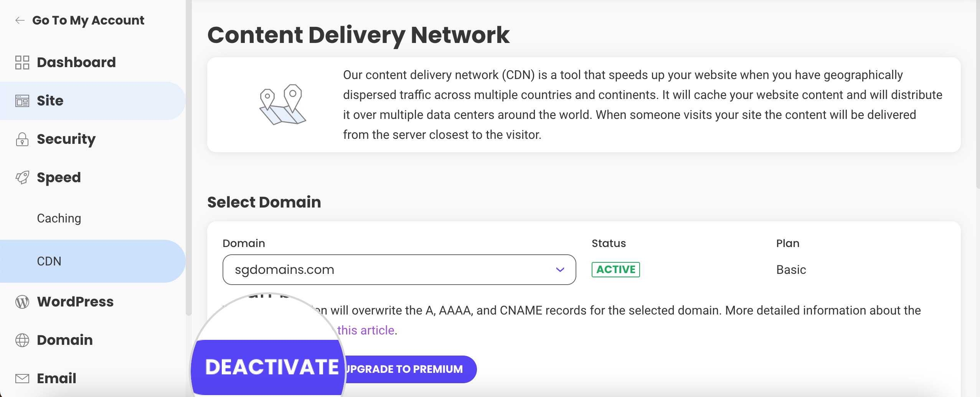The width and height of the screenshot is (980, 397).
Task: Click the map pins CDN illustration
Action: click(x=283, y=104)
